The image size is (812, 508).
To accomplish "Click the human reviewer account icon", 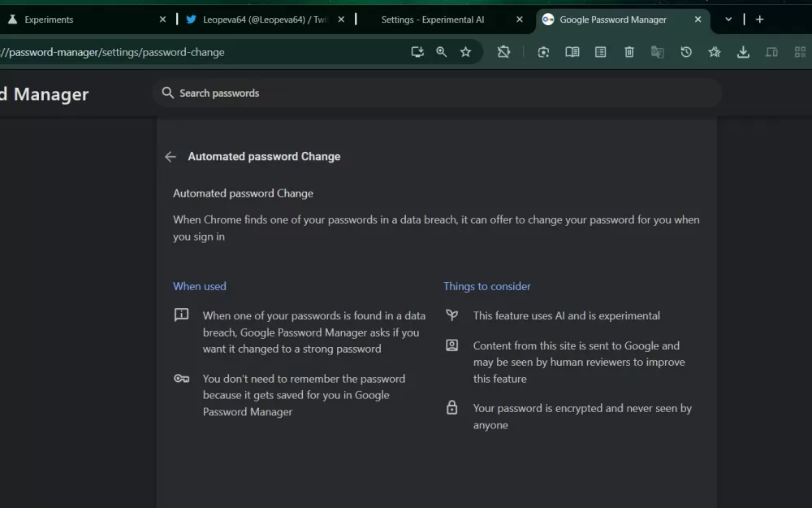I will point(452,345).
